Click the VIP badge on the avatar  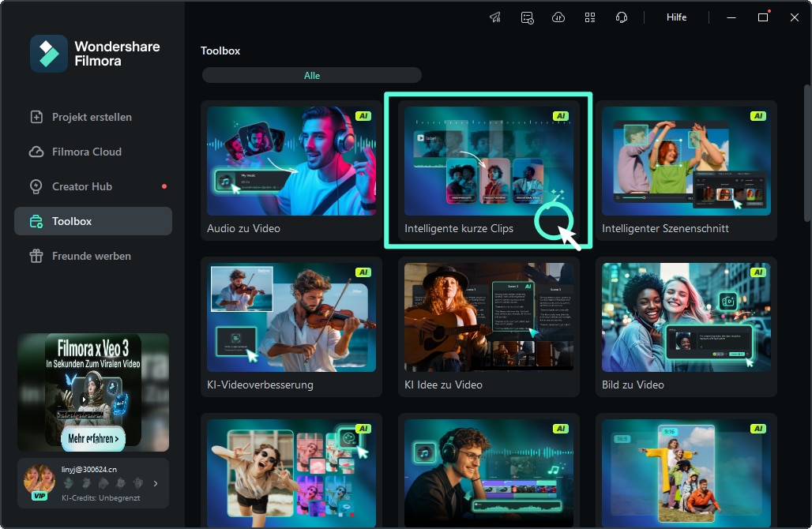click(x=39, y=496)
